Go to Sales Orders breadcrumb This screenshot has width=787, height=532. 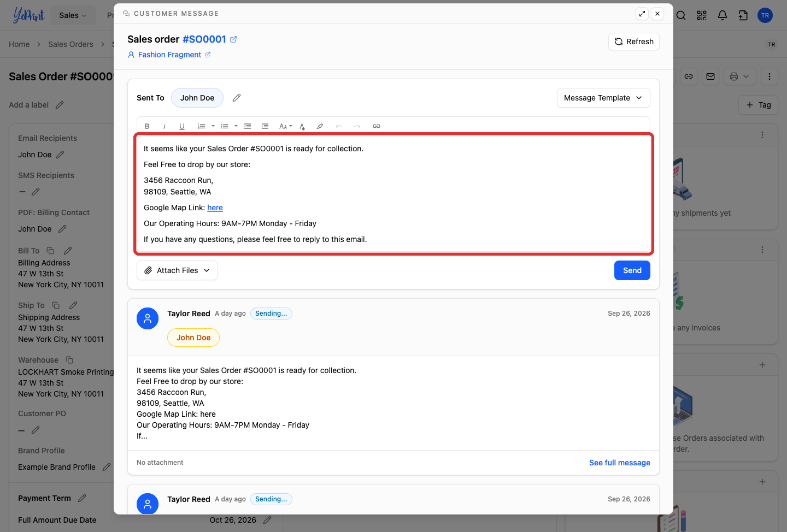(x=71, y=44)
